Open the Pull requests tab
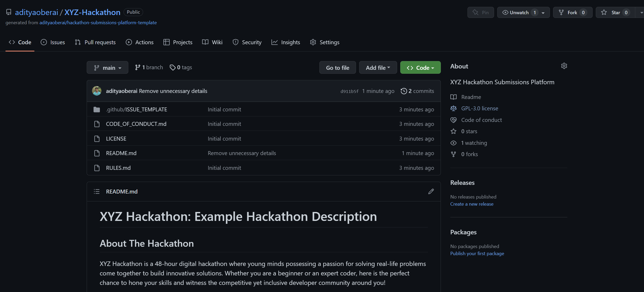 (x=95, y=42)
